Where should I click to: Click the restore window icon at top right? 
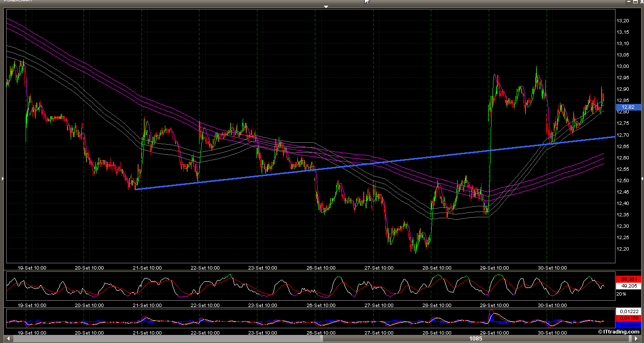tap(635, 2)
